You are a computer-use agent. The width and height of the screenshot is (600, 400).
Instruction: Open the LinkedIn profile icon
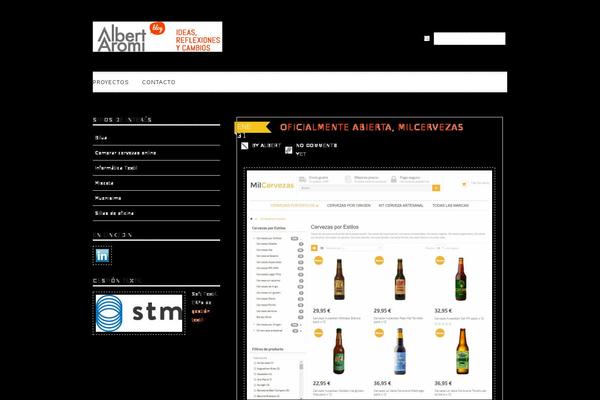pyautogui.click(x=102, y=255)
